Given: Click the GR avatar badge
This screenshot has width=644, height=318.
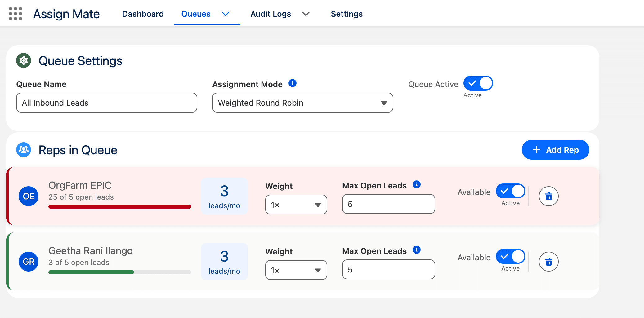Looking at the screenshot, I should pos(29,262).
